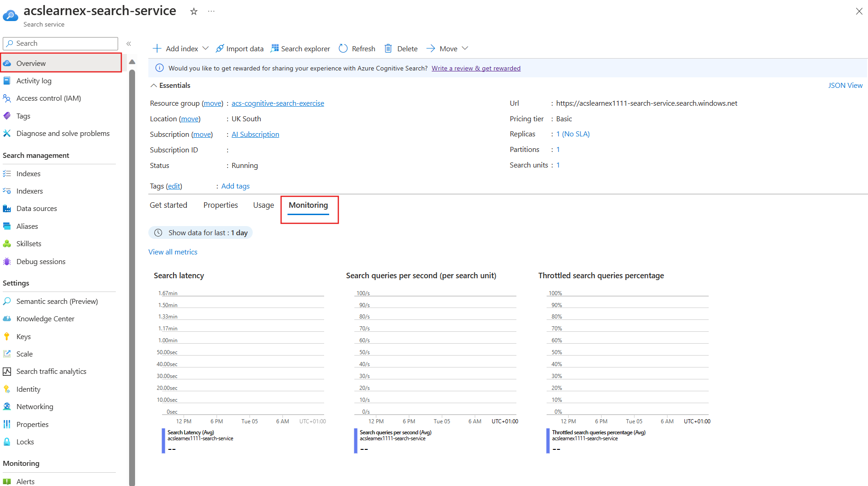Click the Activity log icon
The width and height of the screenshot is (868, 486).
7,81
